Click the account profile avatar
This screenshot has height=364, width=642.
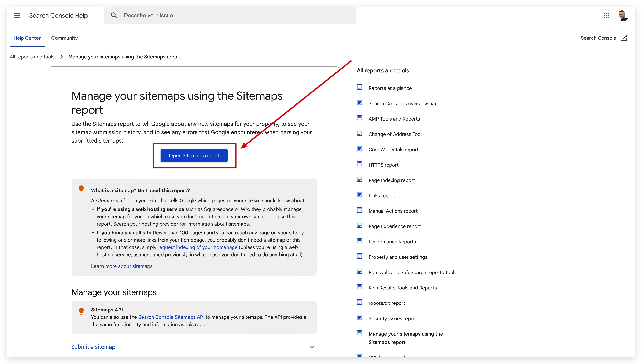coord(623,16)
